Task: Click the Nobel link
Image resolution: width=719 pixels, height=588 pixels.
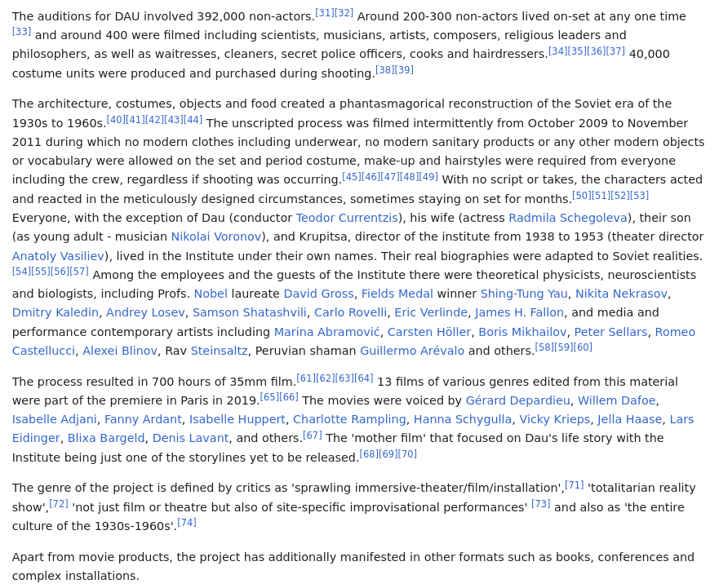Action: coord(211,294)
